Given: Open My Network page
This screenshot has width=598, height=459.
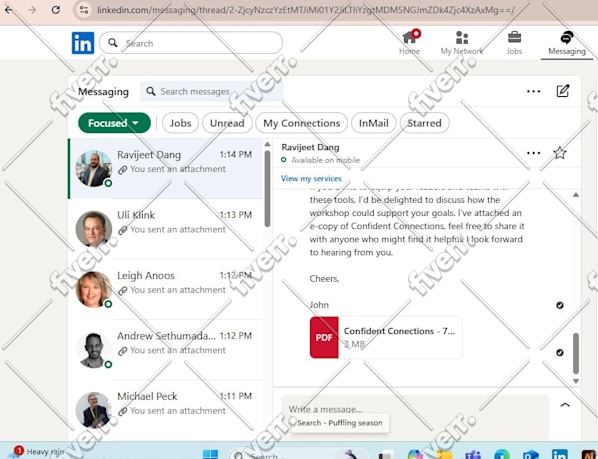Looking at the screenshot, I should [x=462, y=43].
